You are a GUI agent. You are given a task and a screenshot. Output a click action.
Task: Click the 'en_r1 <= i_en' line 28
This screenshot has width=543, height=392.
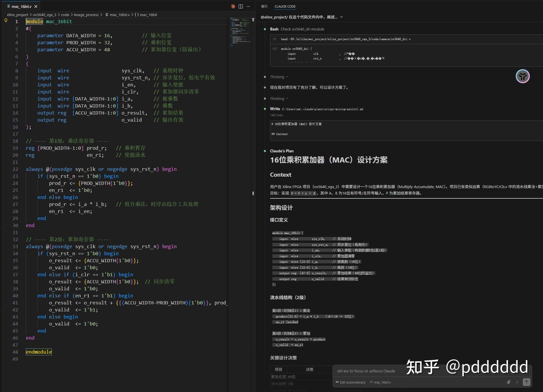[70, 211]
